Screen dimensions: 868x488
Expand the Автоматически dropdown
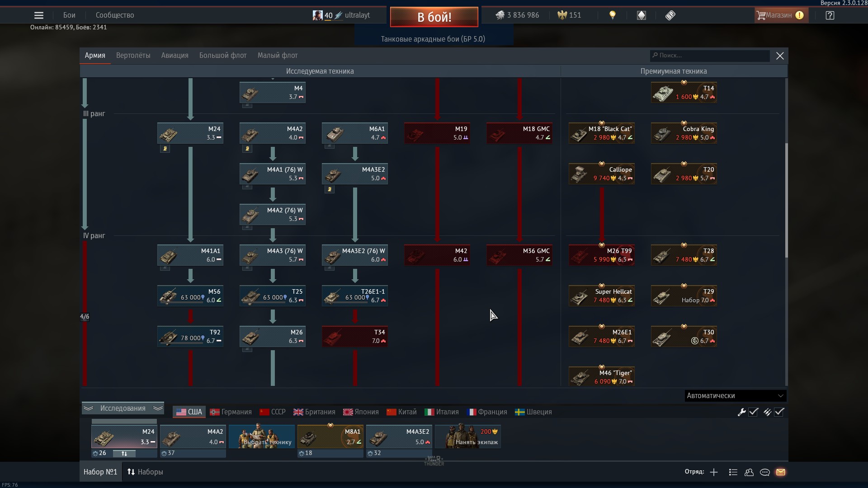(x=736, y=396)
